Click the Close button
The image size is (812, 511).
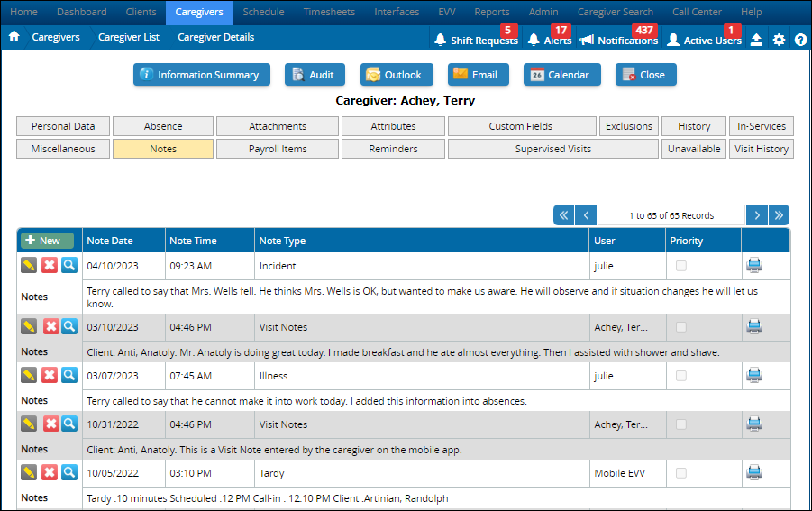pyautogui.click(x=646, y=75)
